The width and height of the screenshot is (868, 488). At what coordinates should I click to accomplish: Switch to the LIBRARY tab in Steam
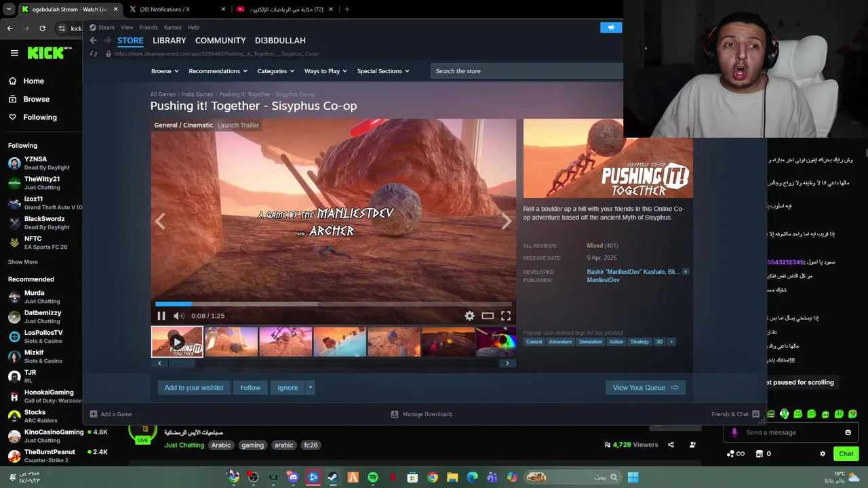169,41
